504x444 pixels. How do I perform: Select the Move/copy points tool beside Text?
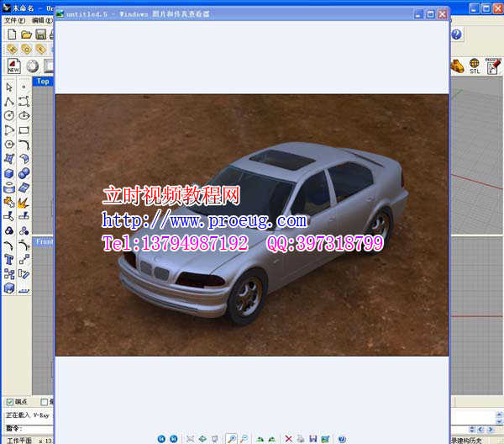24,259
